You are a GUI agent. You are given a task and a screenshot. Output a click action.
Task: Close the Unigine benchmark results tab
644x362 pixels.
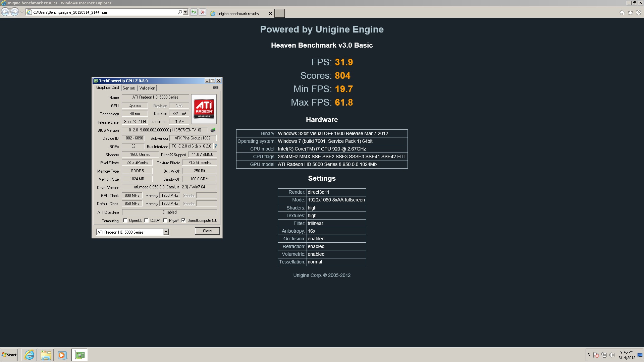click(271, 13)
